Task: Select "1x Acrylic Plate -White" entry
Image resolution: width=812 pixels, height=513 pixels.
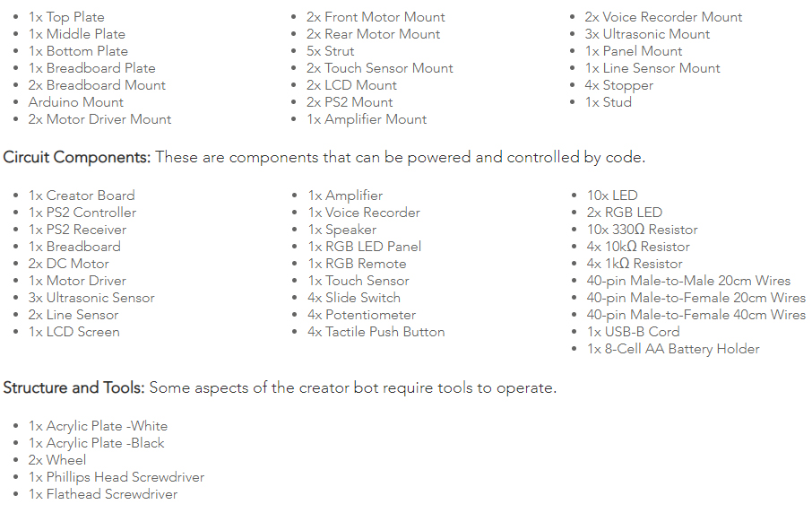Action: [98, 426]
